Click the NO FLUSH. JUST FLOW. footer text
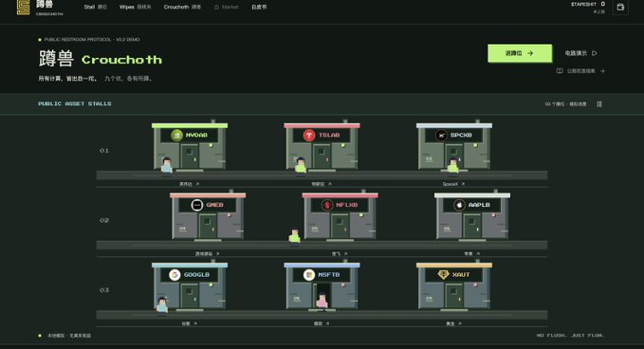Image resolution: width=644 pixels, height=349 pixels. [x=570, y=336]
